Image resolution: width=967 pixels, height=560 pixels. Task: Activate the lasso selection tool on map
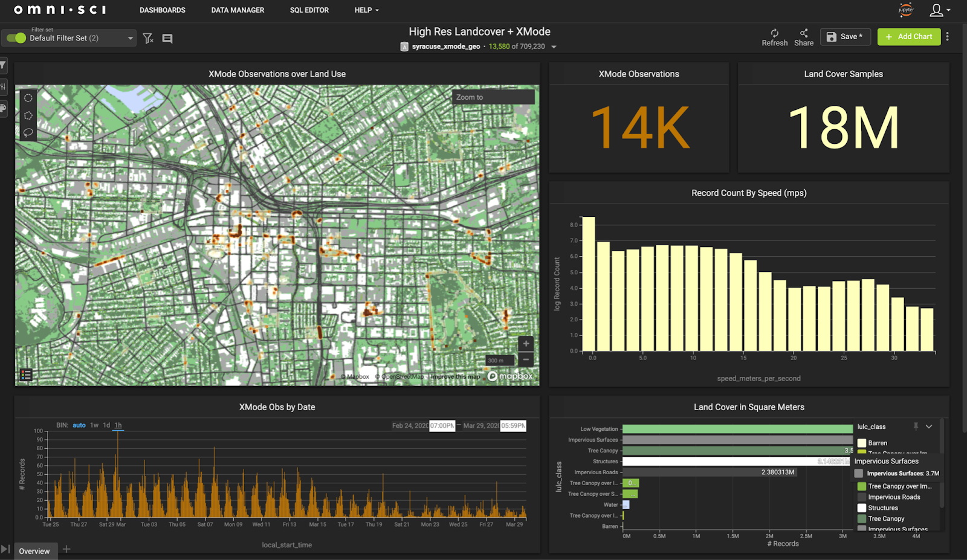28,132
